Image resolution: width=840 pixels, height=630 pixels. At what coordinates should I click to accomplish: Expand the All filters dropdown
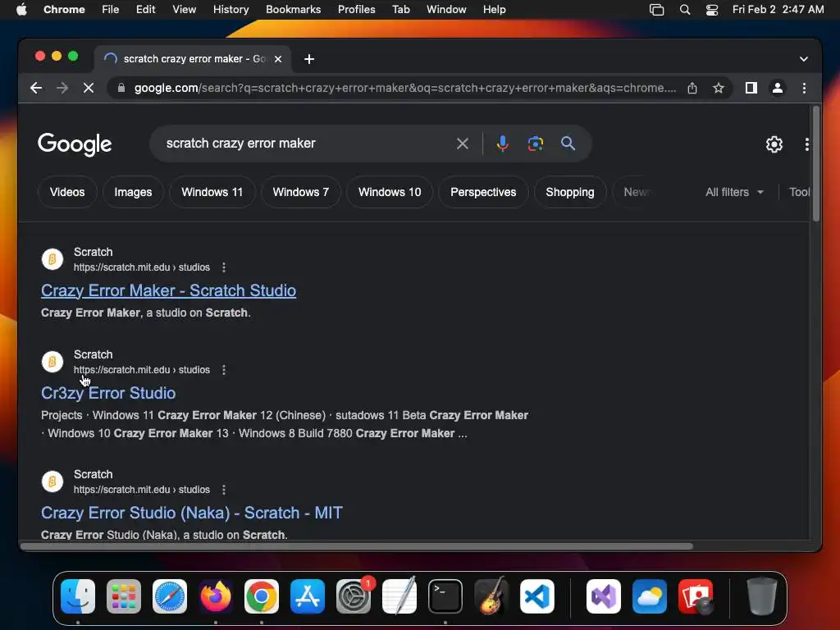coord(734,192)
